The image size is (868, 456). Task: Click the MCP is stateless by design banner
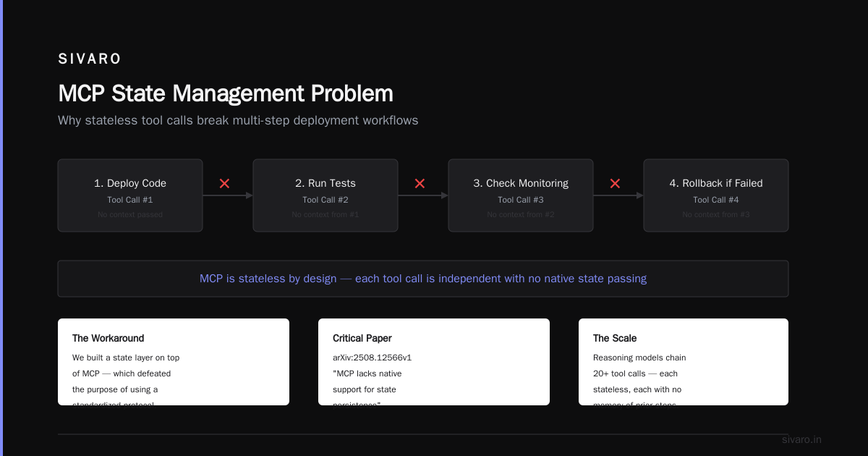pyautogui.click(x=423, y=279)
